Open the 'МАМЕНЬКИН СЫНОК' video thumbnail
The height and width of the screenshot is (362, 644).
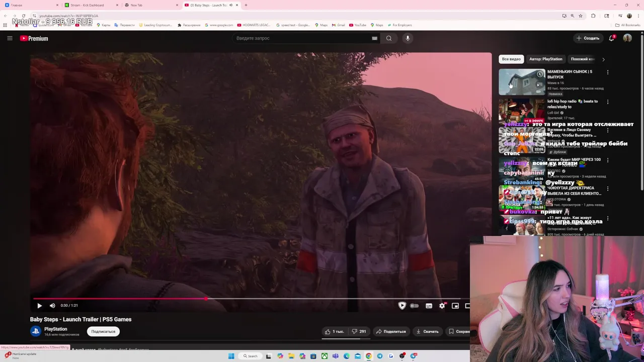(x=522, y=82)
